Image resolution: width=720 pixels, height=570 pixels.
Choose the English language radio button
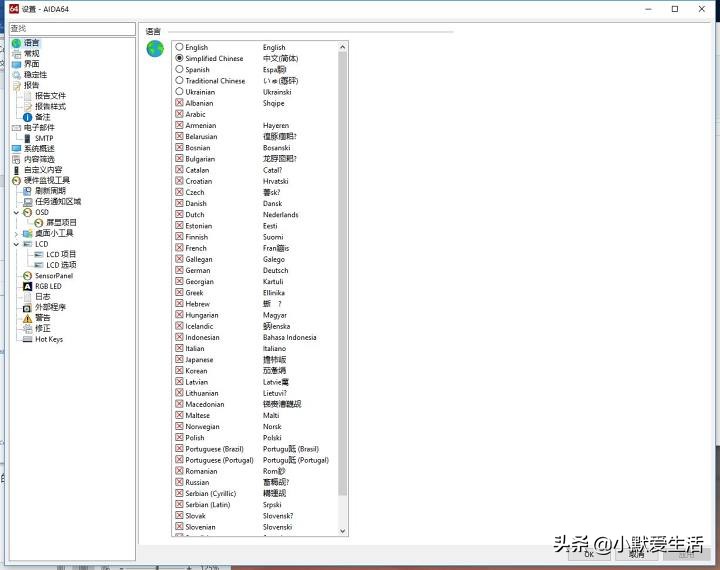click(180, 47)
